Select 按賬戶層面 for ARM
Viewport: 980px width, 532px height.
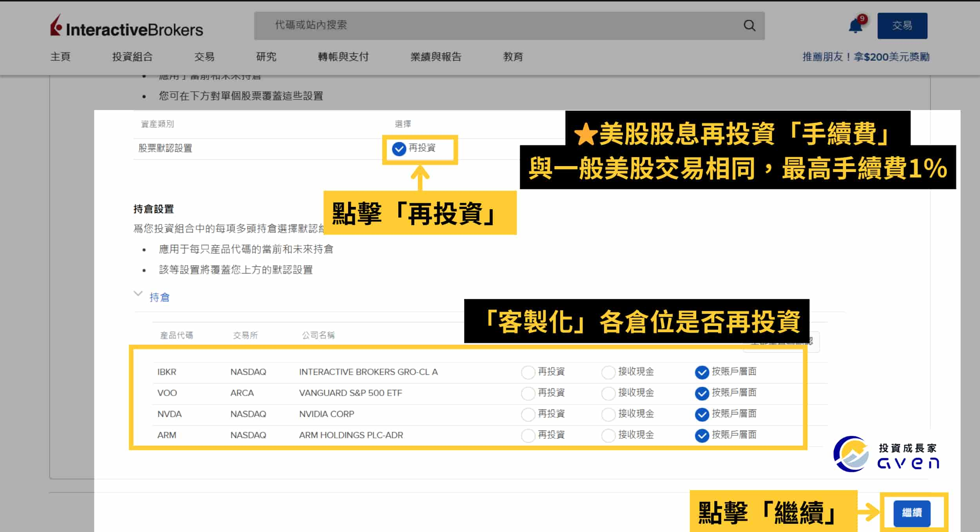(x=702, y=435)
